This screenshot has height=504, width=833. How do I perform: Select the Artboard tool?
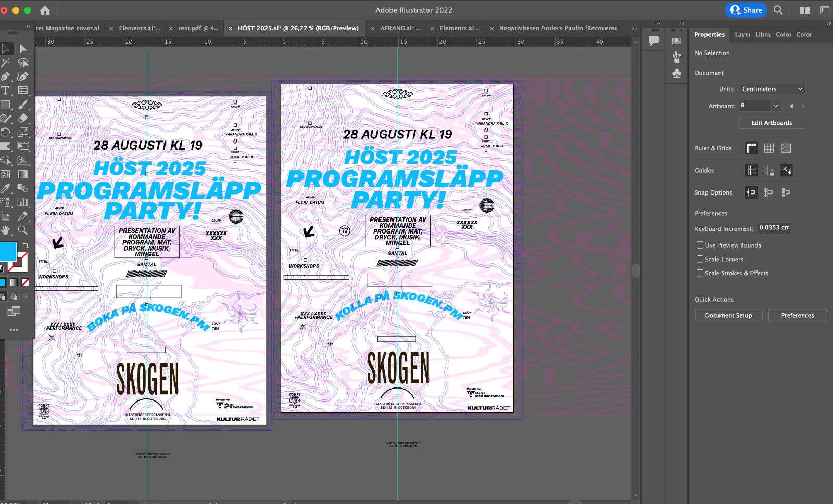pyautogui.click(x=6, y=216)
